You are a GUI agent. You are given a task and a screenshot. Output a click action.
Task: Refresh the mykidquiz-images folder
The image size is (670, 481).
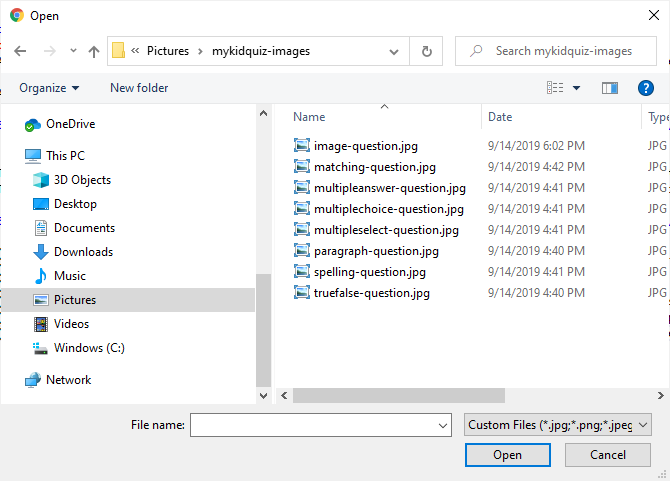tap(427, 51)
